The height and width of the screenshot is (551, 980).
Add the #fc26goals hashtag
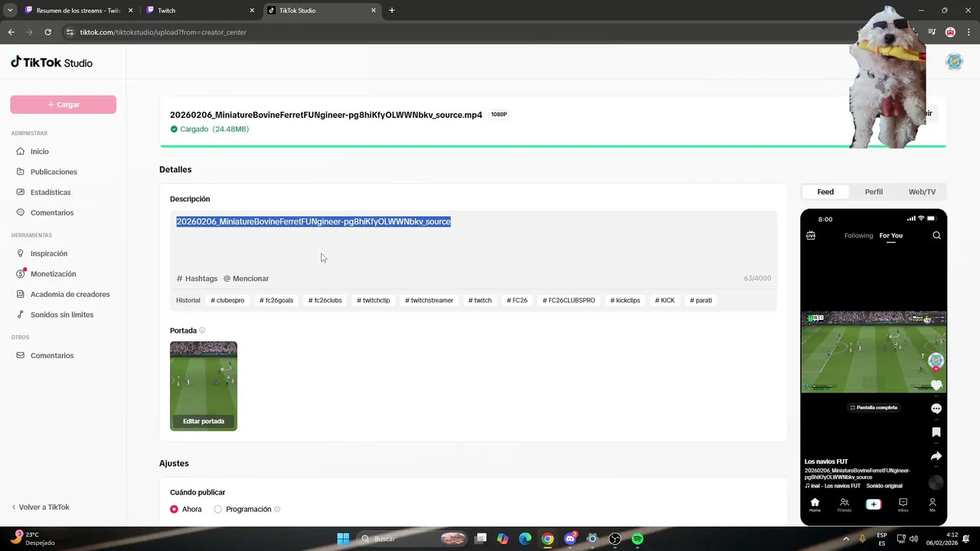(x=276, y=301)
